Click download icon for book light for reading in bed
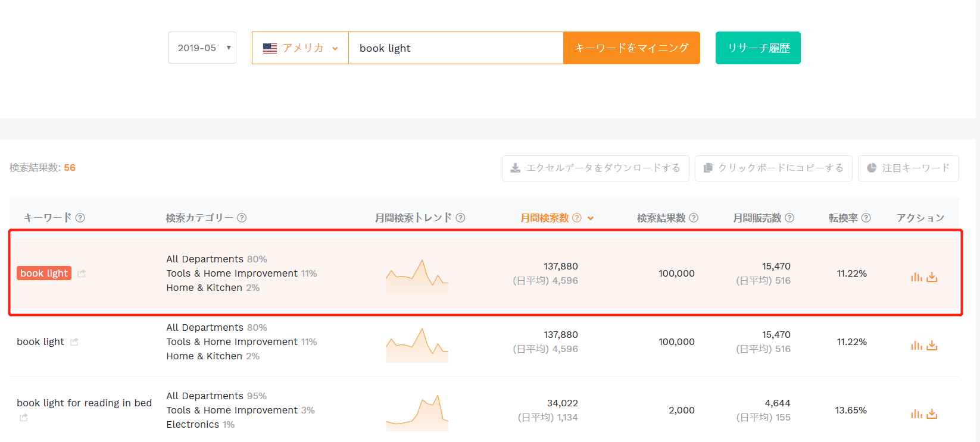Viewport: 980px width, 442px height. tap(932, 414)
